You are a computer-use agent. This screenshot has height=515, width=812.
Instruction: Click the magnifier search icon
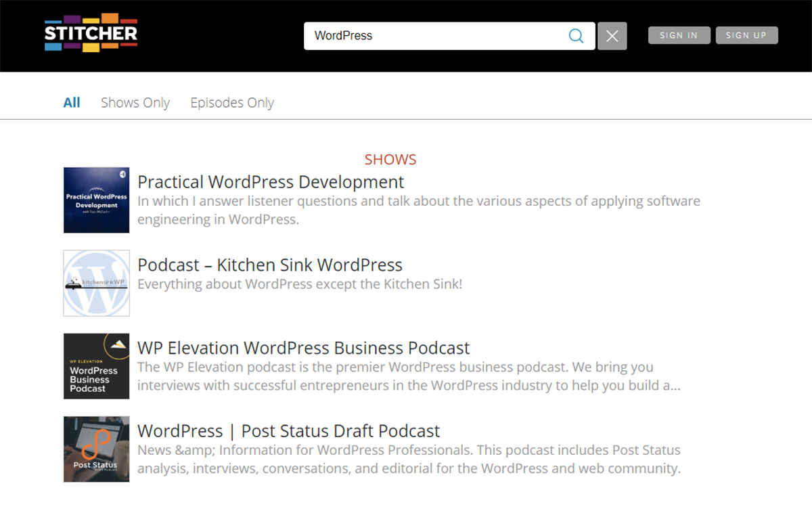pos(576,36)
